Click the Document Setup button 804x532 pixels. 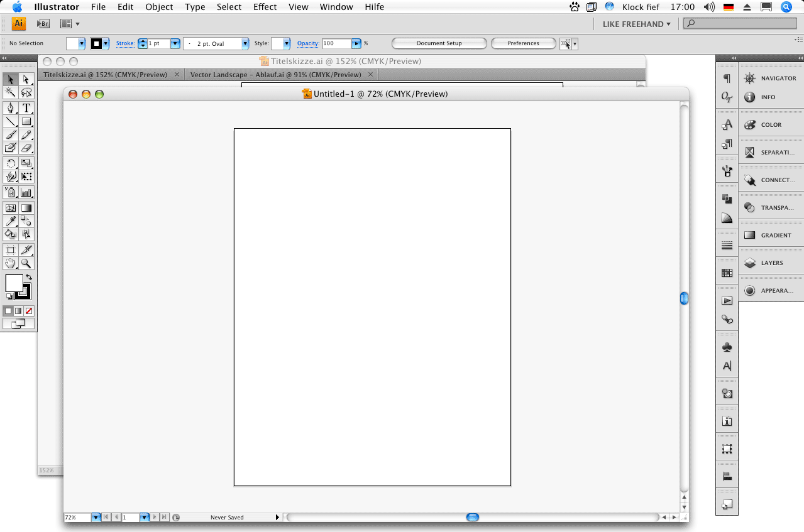pos(439,43)
